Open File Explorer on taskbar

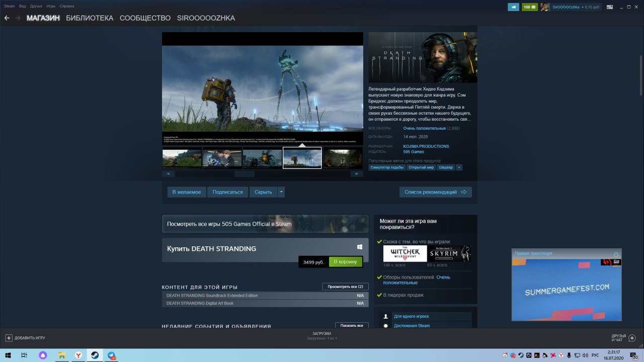61,355
